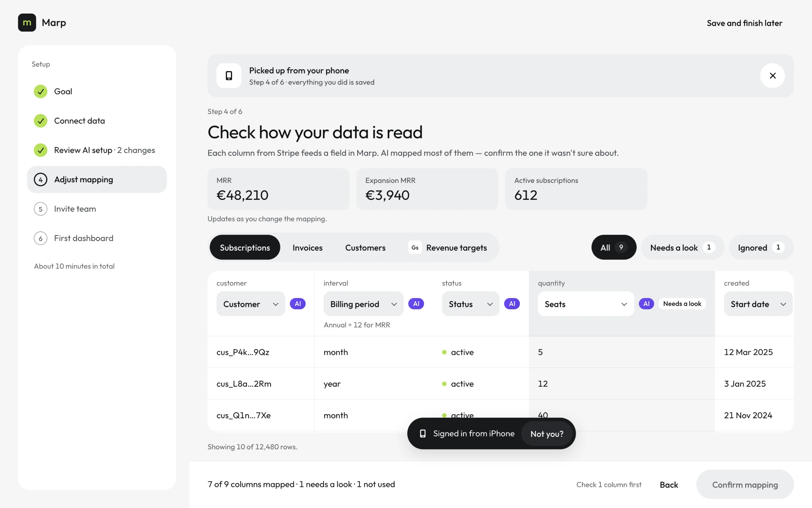Select the All 9 filter
This screenshot has width=812, height=508.
tap(614, 248)
